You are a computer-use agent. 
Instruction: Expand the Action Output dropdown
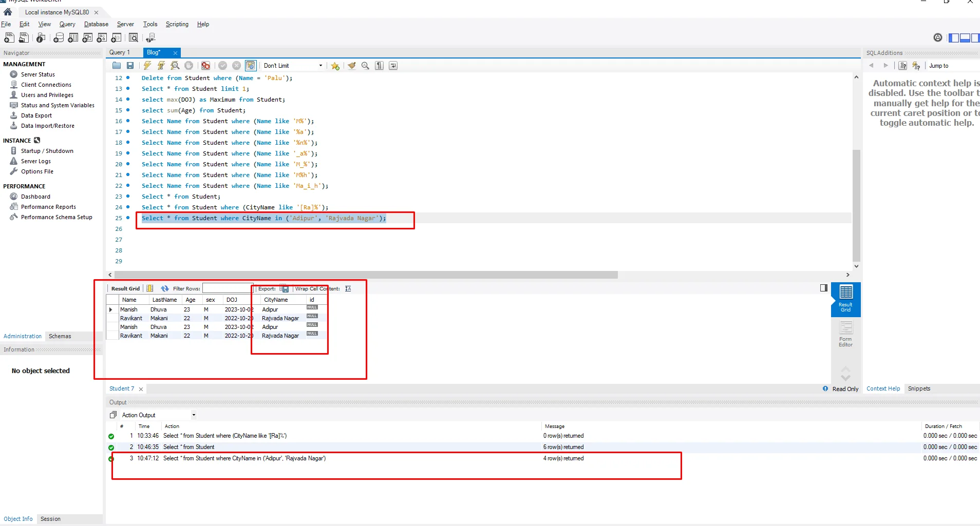pos(194,415)
